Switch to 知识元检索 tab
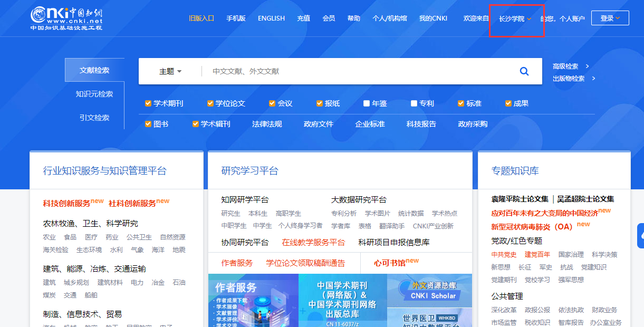644x327 pixels. [x=94, y=94]
